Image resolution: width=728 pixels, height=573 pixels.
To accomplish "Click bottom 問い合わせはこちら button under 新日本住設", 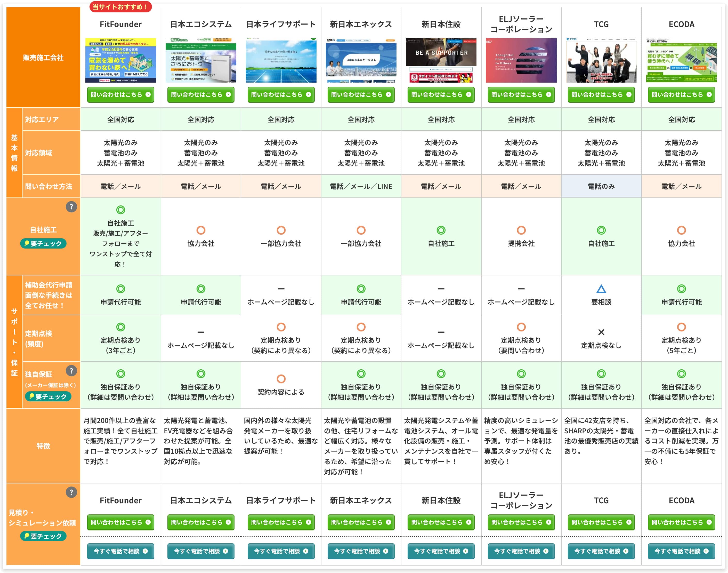I will click(x=441, y=522).
